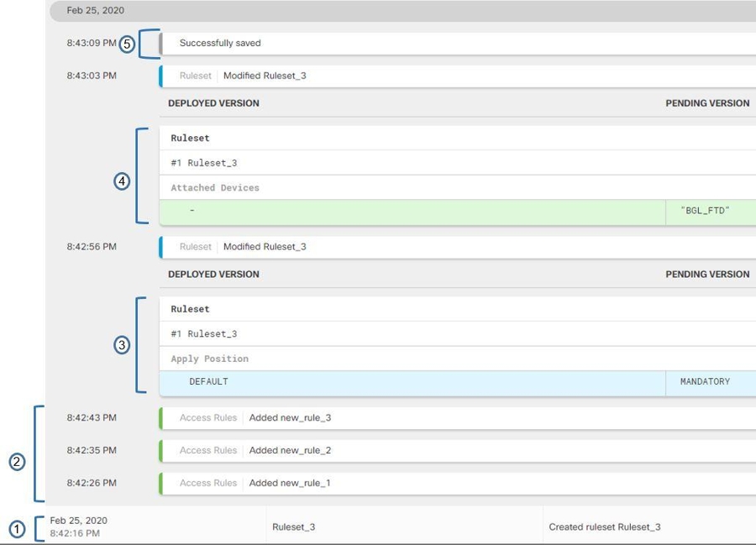
Task: Select the 'Attached Devices' row label
Action: point(215,188)
